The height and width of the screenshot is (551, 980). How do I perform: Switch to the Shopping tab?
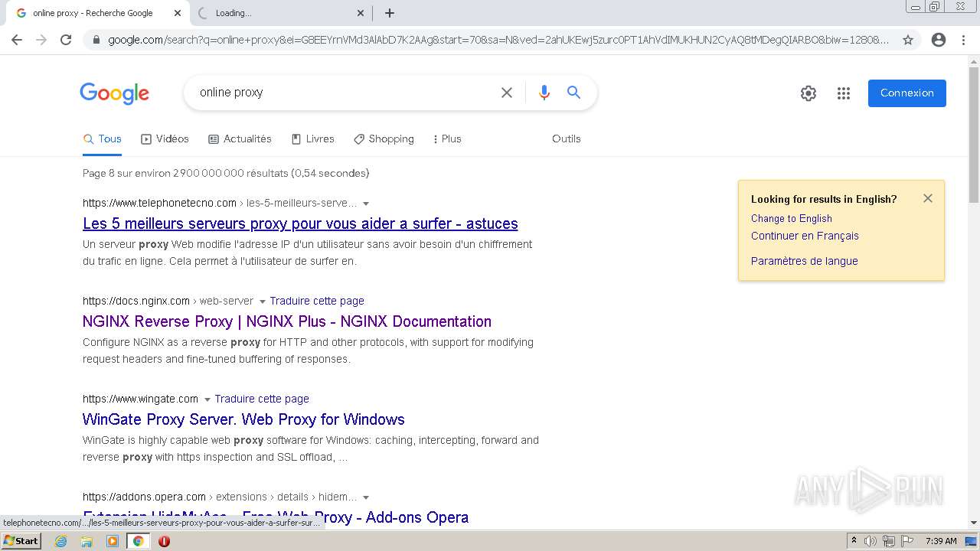[384, 139]
